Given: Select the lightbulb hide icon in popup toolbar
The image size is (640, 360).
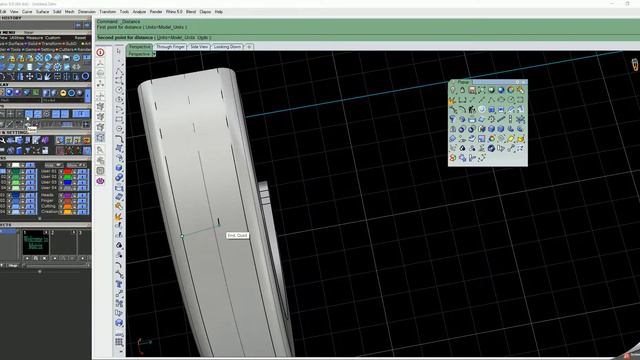Looking at the screenshot, I should pos(453,90).
